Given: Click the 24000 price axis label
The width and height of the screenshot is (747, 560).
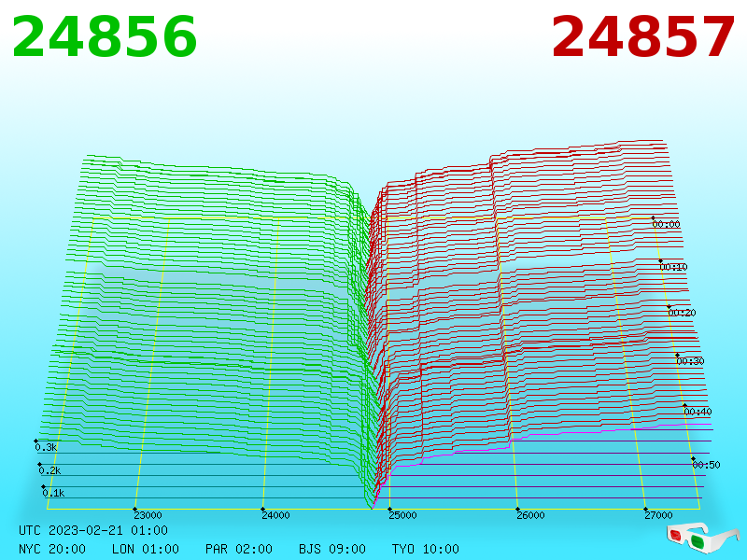Looking at the screenshot, I should tap(275, 515).
